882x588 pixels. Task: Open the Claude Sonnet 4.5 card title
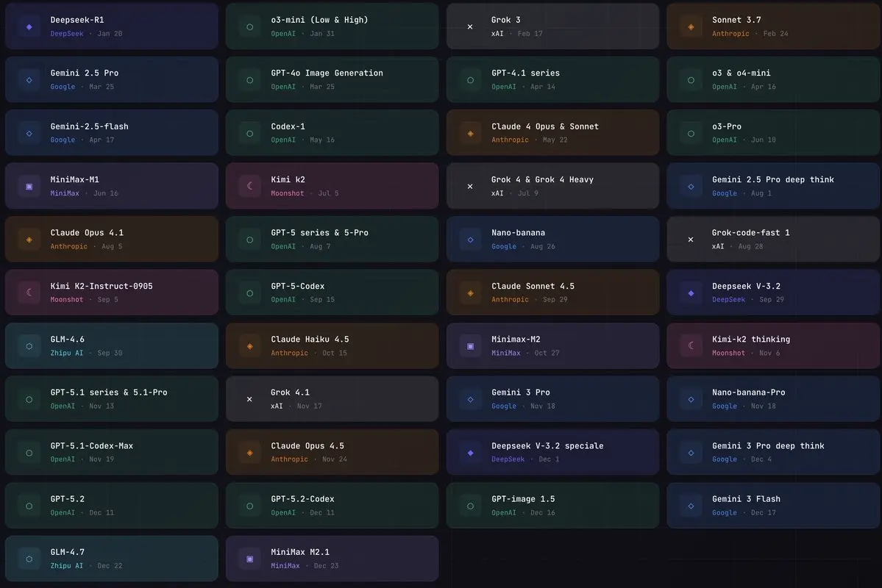[x=533, y=286]
